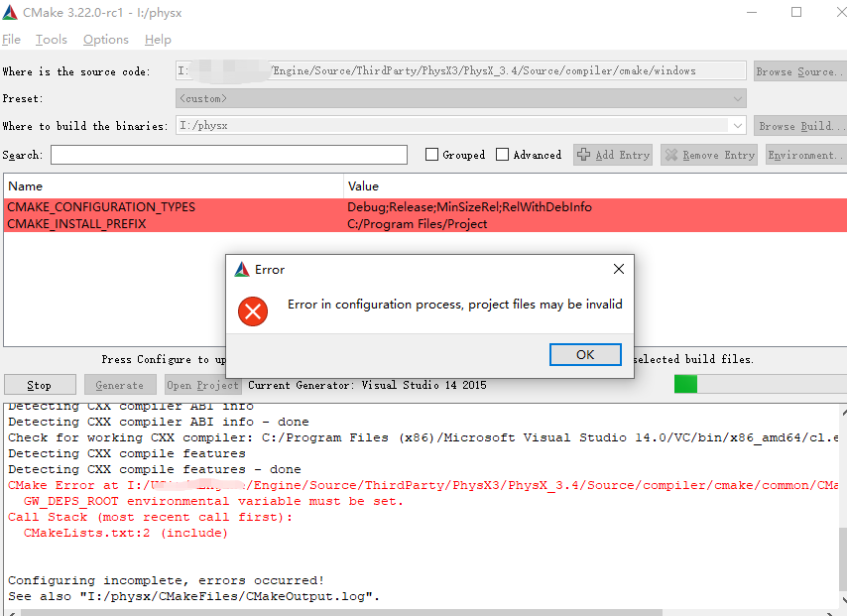
Task: Click the GW_DEPS_ROOT error line in the log
Action: [213, 501]
